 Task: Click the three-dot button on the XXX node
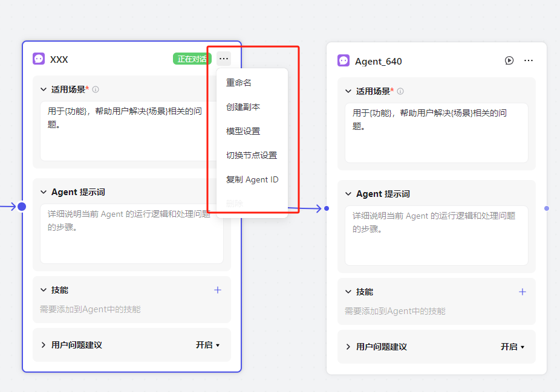click(x=224, y=59)
